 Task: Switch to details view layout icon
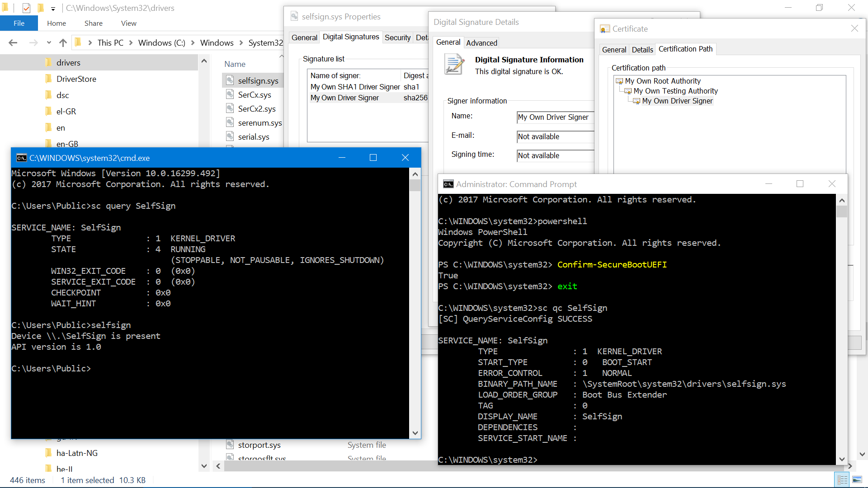842,479
